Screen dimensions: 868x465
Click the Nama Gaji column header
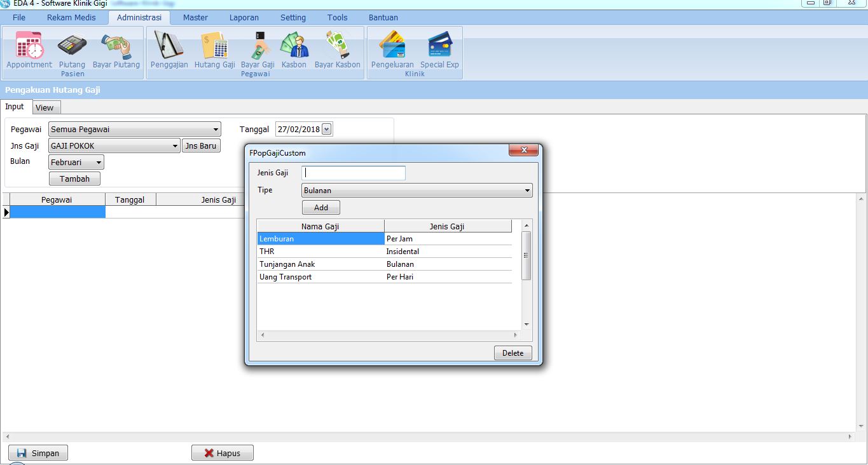tap(320, 226)
